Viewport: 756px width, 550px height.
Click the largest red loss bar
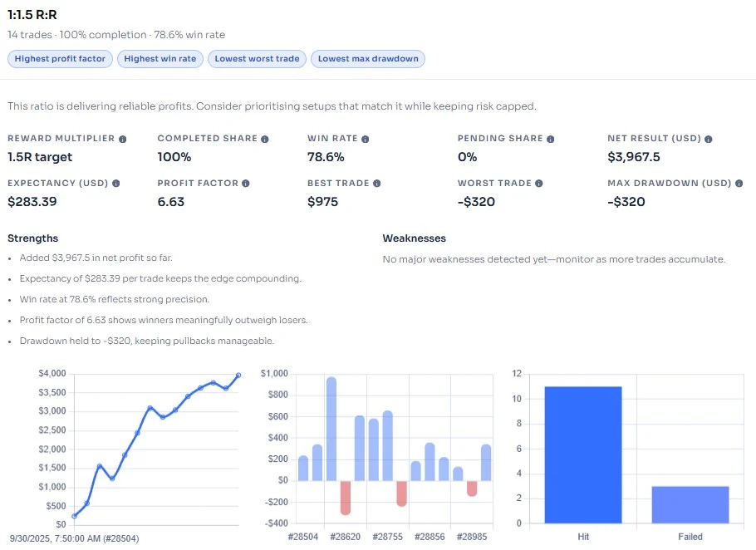point(346,497)
